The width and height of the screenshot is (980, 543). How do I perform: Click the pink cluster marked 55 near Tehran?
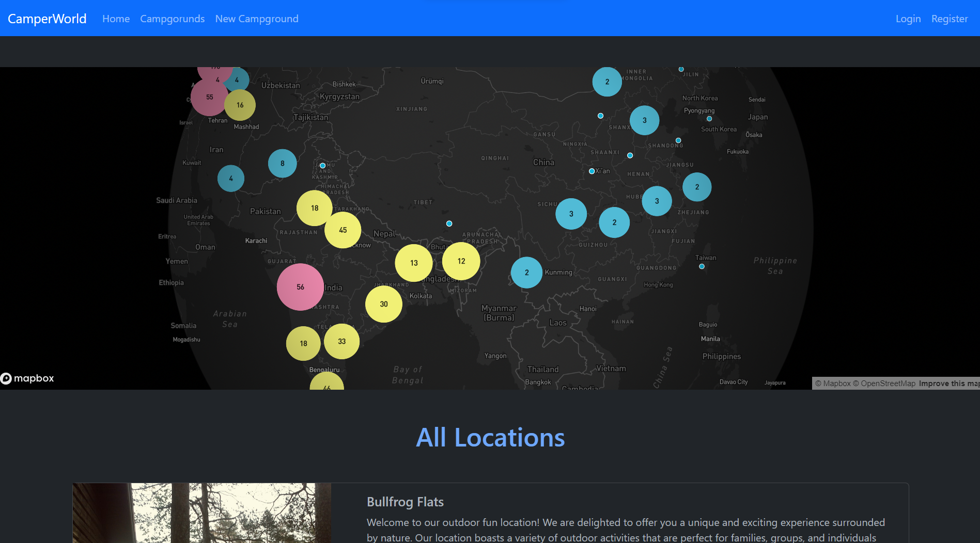tap(209, 97)
